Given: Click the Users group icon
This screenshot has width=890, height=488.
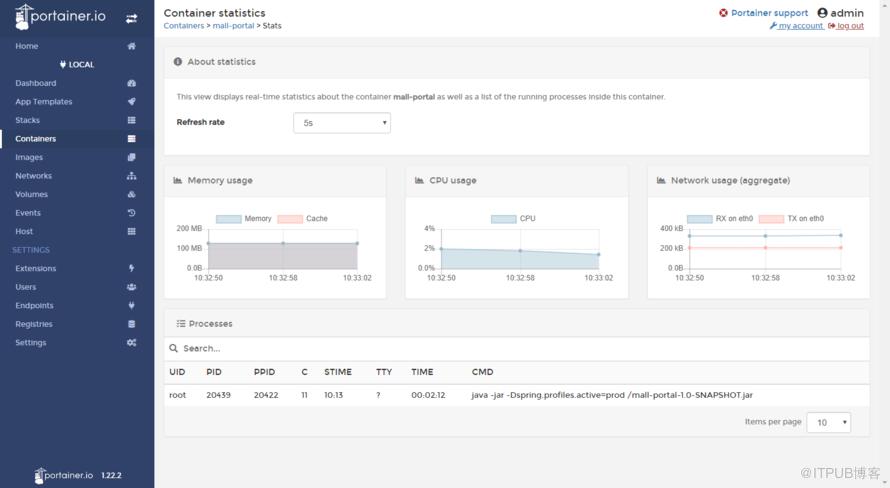Looking at the screenshot, I should (132, 287).
